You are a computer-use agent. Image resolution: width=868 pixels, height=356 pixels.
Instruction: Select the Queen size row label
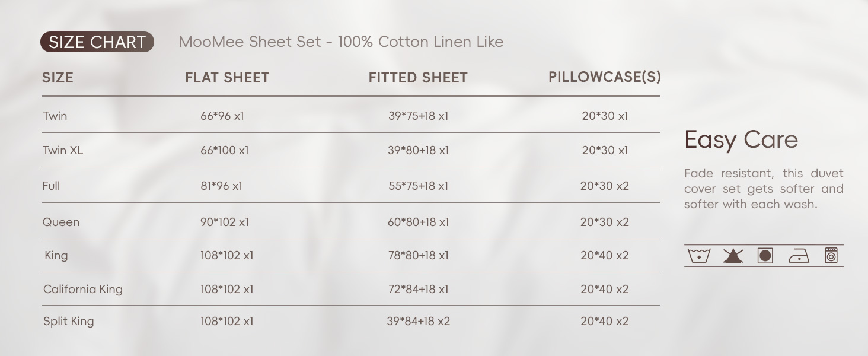pos(60,222)
